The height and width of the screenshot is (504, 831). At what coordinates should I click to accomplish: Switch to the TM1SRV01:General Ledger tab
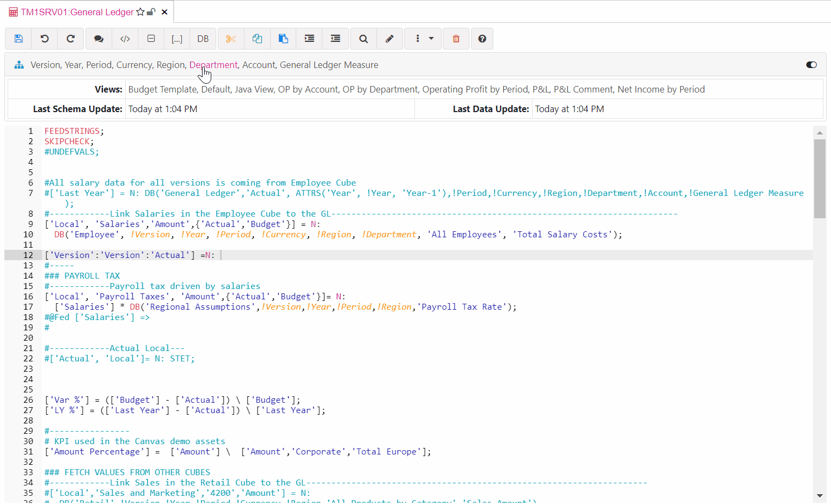76,11
